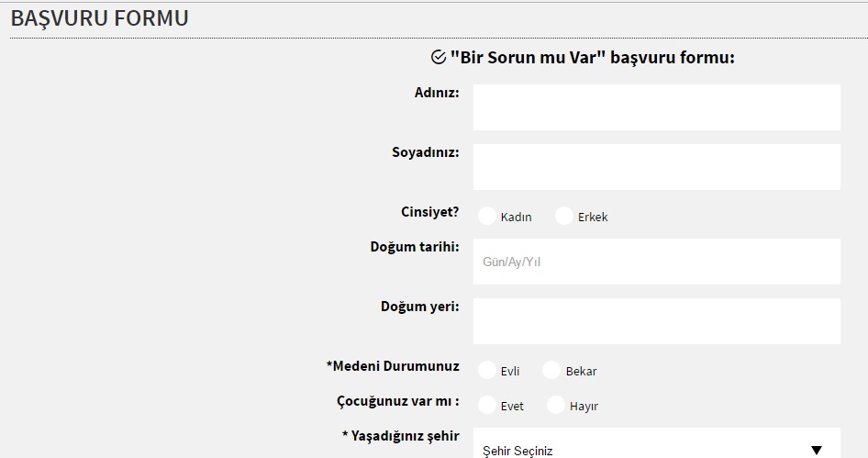
Task: Click the Doğum tarihi Gün/Ay/Yıl field
Action: coord(657,262)
